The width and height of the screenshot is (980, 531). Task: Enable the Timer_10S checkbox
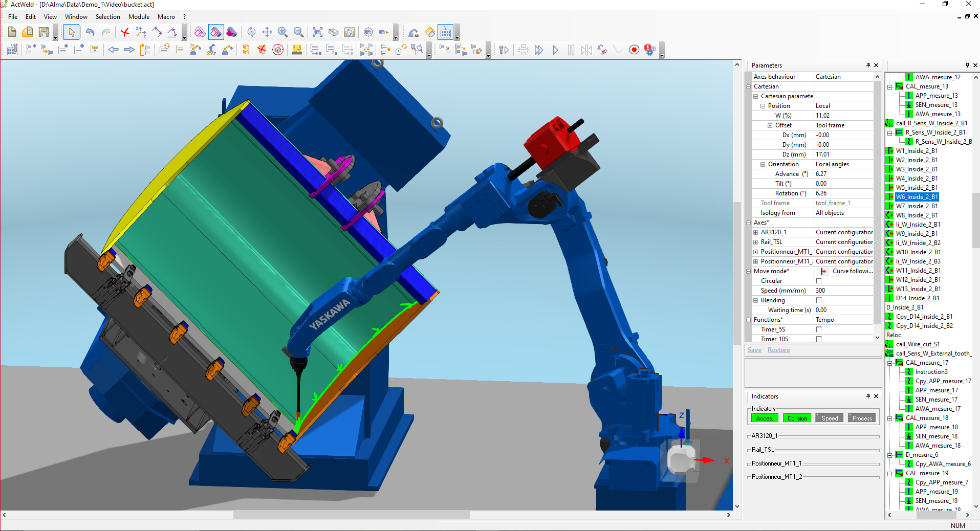pyautogui.click(x=819, y=339)
